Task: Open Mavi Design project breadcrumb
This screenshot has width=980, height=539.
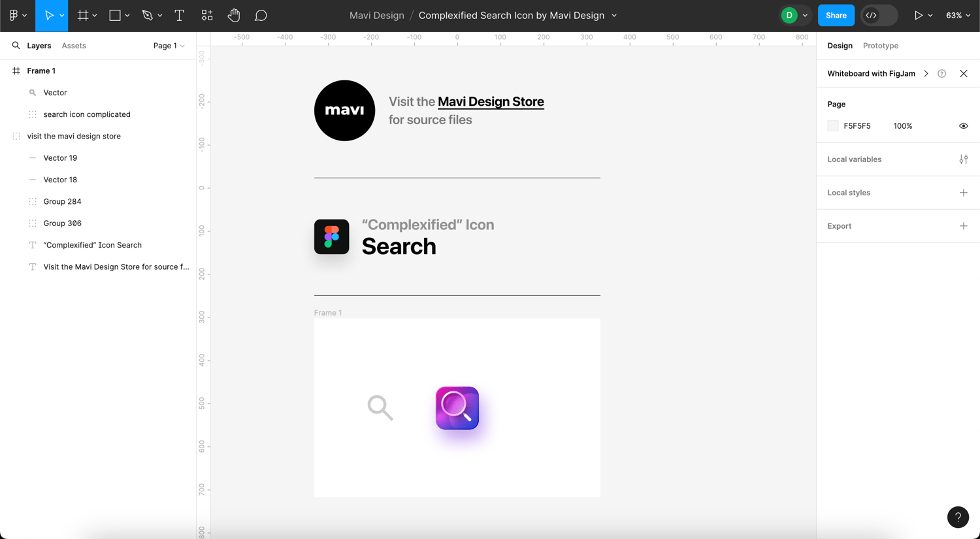Action: click(x=377, y=15)
